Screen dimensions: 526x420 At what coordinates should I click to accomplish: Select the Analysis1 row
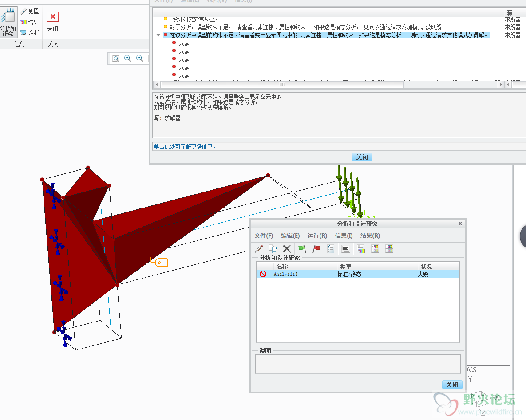(x=358, y=274)
